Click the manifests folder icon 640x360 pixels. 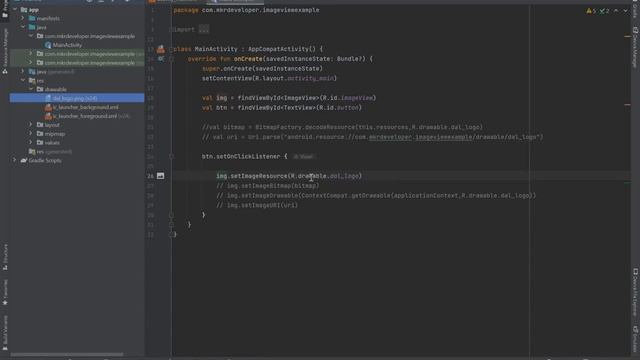[x=32, y=18]
